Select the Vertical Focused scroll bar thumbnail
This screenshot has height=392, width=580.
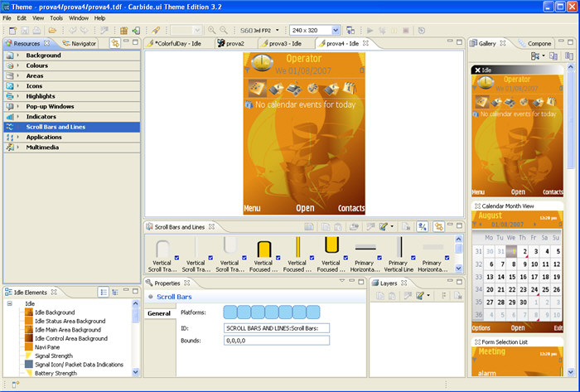(264, 247)
